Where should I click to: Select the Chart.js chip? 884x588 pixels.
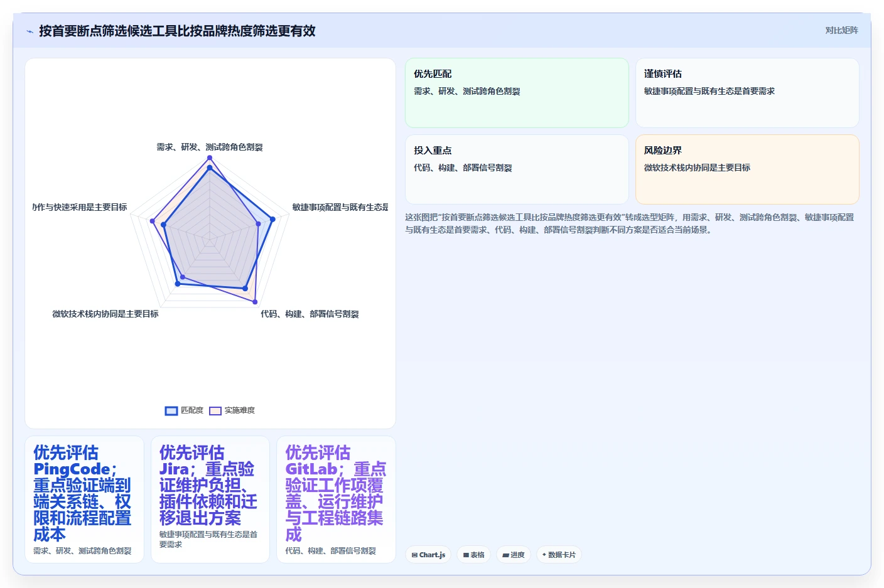click(x=428, y=555)
